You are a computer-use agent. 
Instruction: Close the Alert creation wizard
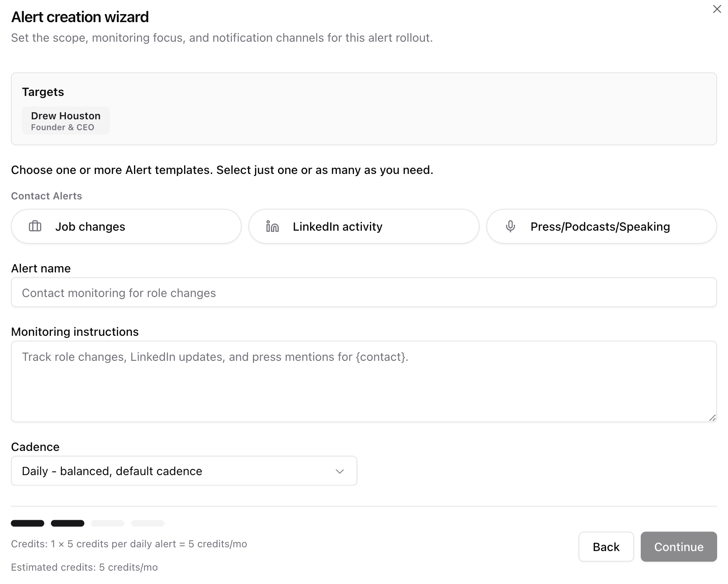(x=717, y=9)
